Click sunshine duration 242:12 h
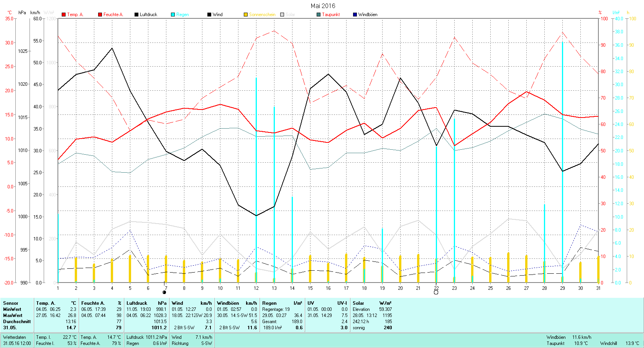The image size is (644, 348). click(361, 322)
